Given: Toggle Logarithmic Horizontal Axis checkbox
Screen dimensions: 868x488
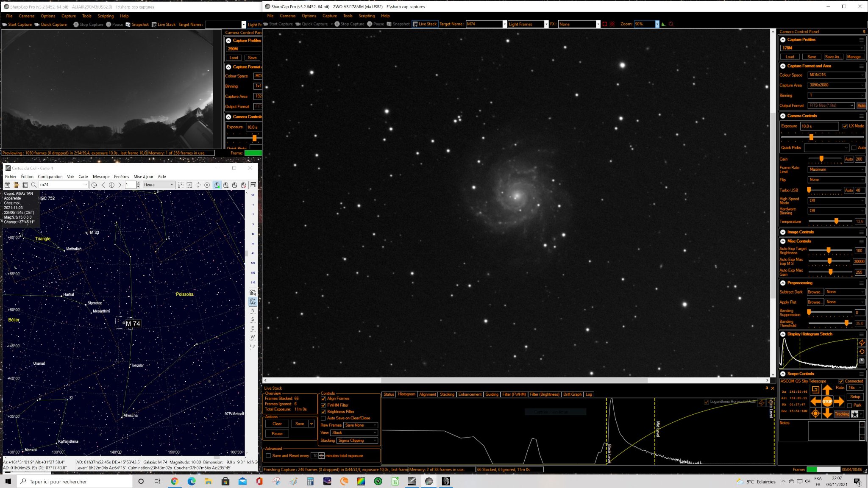Looking at the screenshot, I should (706, 402).
